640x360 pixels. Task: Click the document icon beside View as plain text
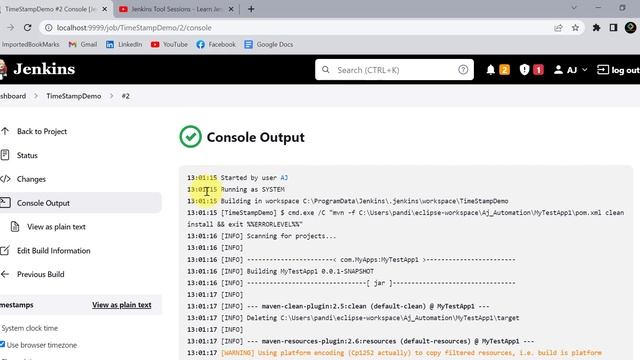point(15,227)
